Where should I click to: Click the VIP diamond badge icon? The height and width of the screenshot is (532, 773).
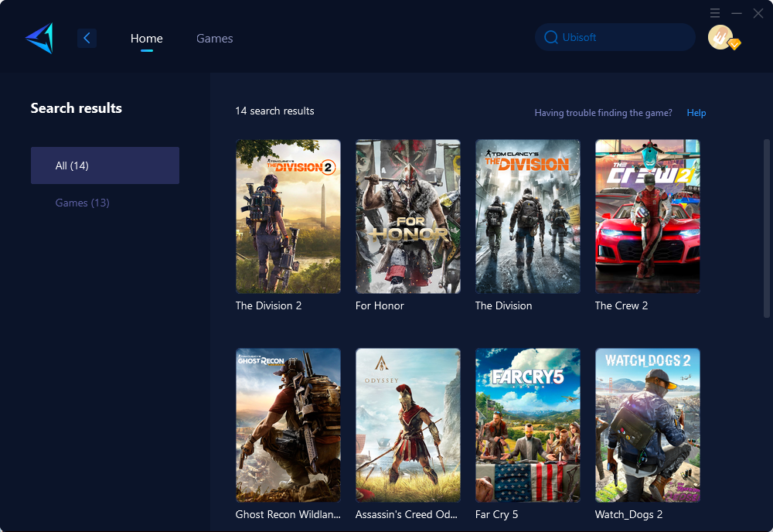[734, 45]
